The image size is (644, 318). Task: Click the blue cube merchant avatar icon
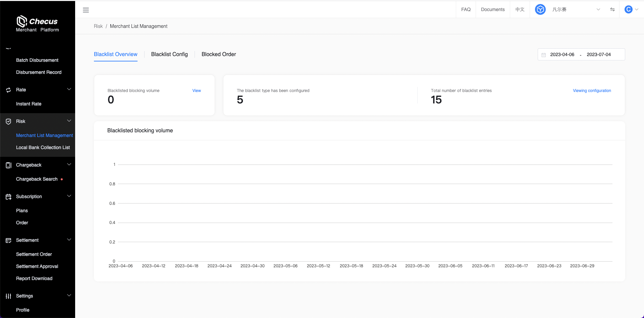point(540,9)
